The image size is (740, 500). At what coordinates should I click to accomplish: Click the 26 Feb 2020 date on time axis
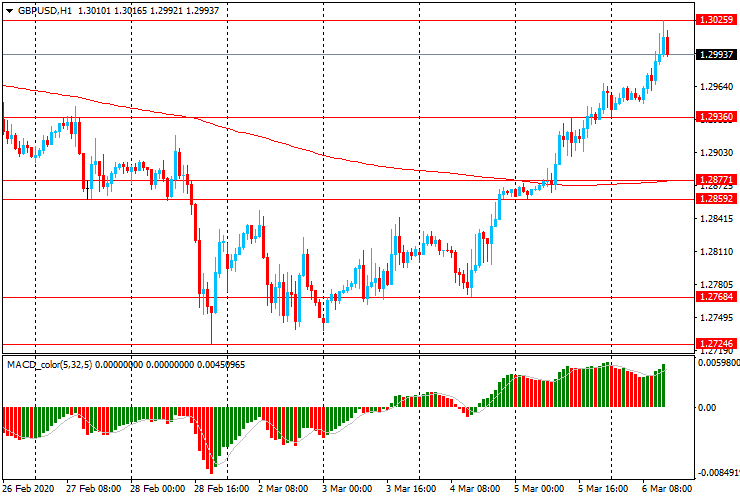coord(30,490)
